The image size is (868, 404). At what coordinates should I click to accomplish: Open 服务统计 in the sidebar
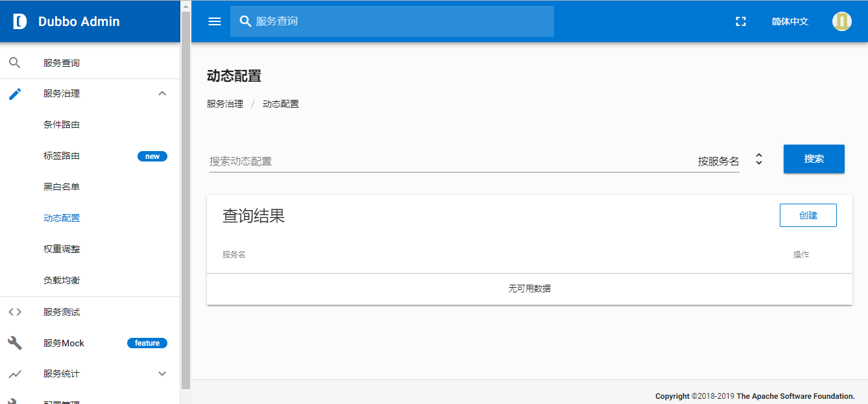coord(62,374)
